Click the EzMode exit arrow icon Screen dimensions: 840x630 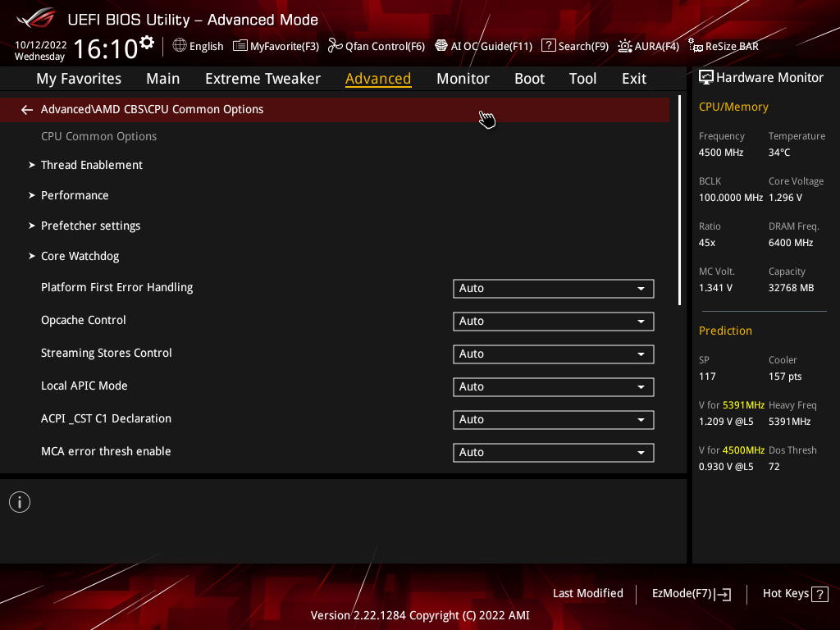724,594
